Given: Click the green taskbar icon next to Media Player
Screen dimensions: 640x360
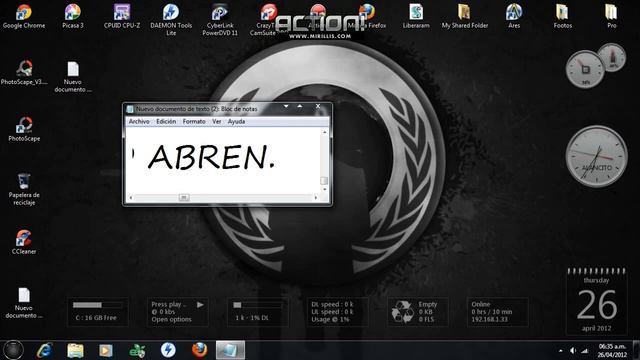Looking at the screenshot, I should point(137,350).
